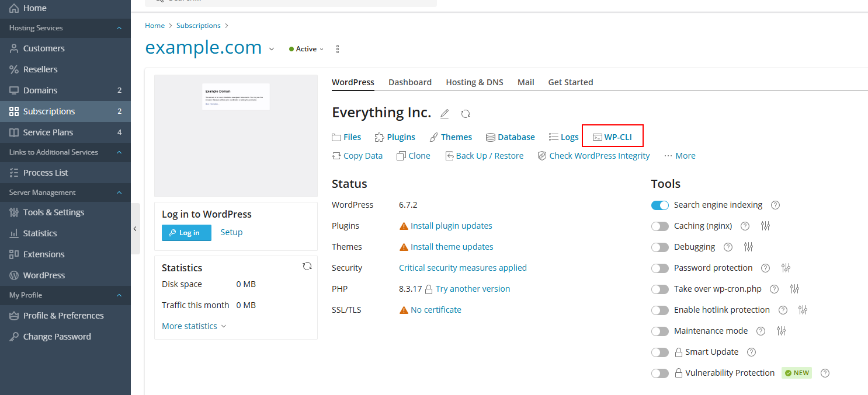Refresh the Statistics panel
Screen dimensions: 868x395
[x=307, y=266]
